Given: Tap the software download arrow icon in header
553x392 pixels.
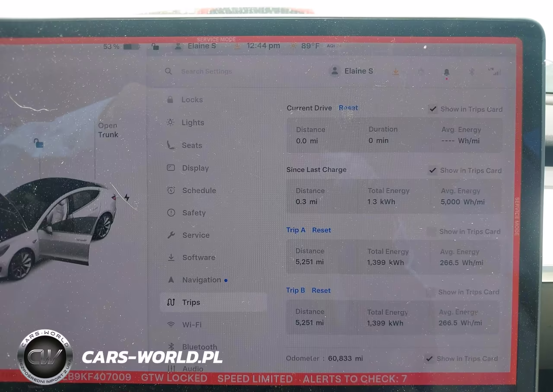Looking at the screenshot, I should (x=396, y=72).
